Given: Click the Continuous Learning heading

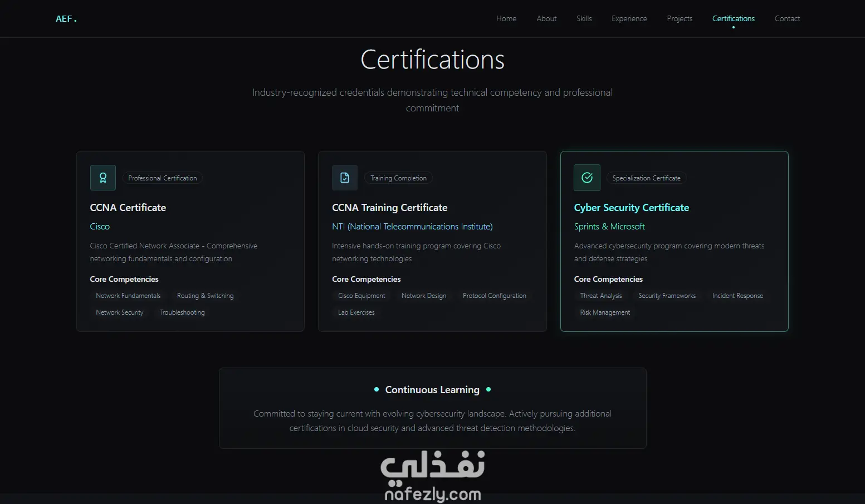Looking at the screenshot, I should pos(432,390).
